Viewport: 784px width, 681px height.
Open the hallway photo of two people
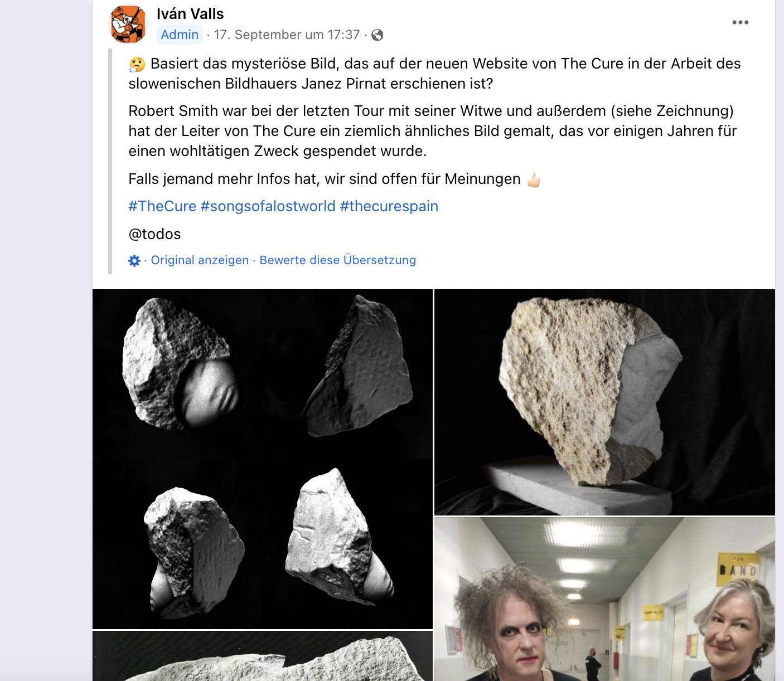[604, 599]
